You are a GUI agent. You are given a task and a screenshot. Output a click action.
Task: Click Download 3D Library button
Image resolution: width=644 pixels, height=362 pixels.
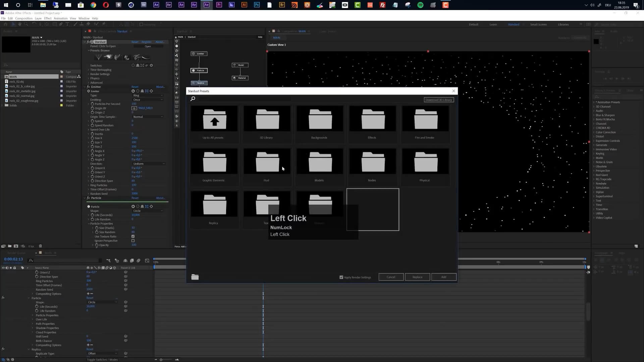pyautogui.click(x=439, y=100)
